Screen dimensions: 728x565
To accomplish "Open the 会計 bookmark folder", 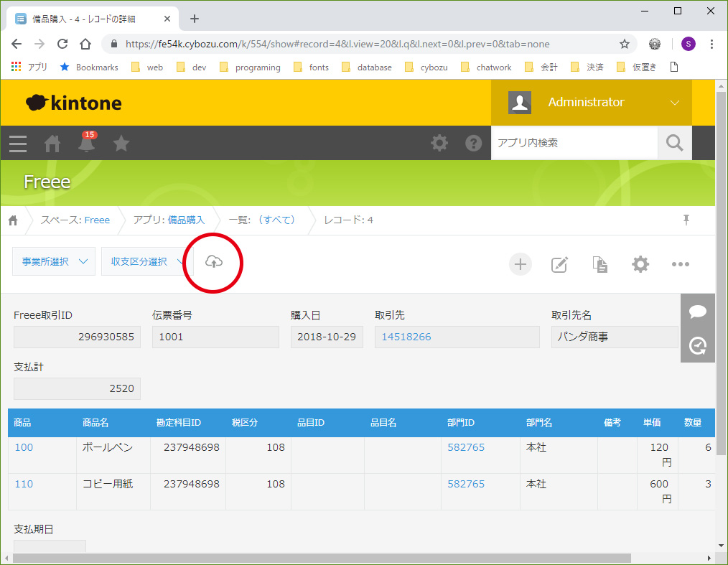I will [x=541, y=67].
